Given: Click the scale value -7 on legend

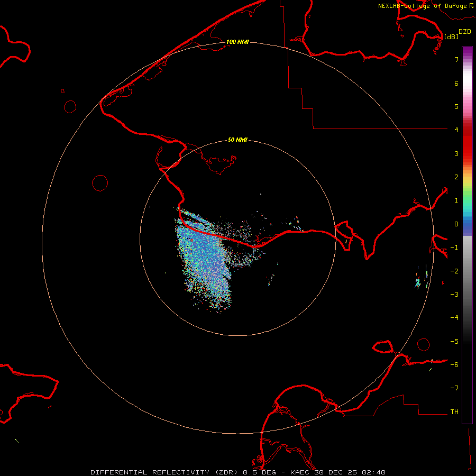Looking at the screenshot, I should click(x=454, y=388).
